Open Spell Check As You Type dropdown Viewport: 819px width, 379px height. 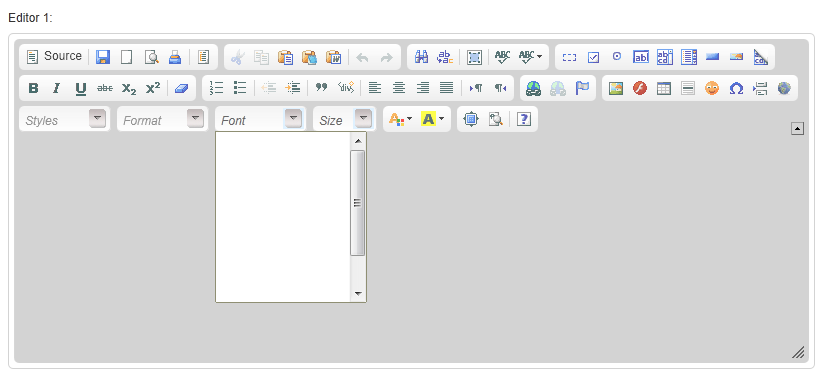click(x=530, y=57)
